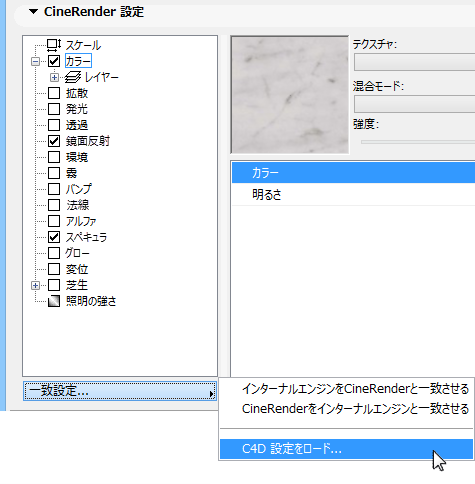Open the テクスチャ dropdown field

pos(414,62)
